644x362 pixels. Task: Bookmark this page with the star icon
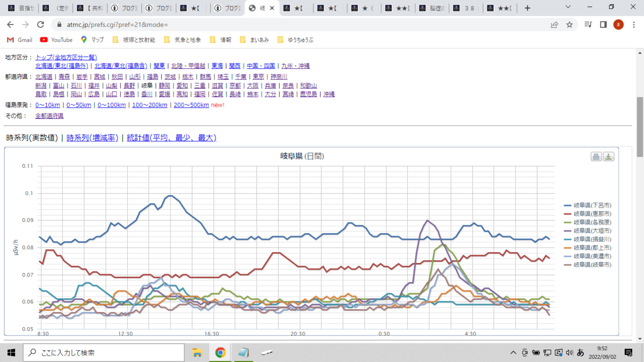tap(569, 25)
